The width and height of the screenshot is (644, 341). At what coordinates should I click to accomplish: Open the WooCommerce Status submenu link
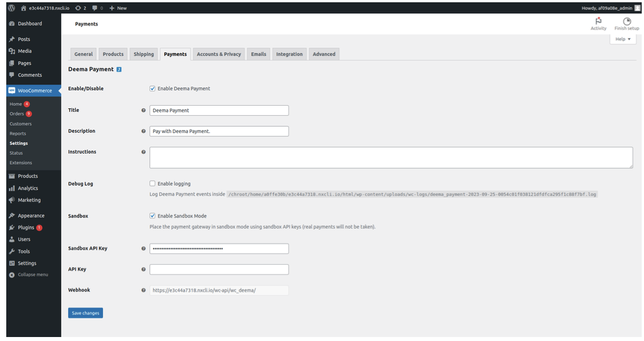pyautogui.click(x=16, y=153)
